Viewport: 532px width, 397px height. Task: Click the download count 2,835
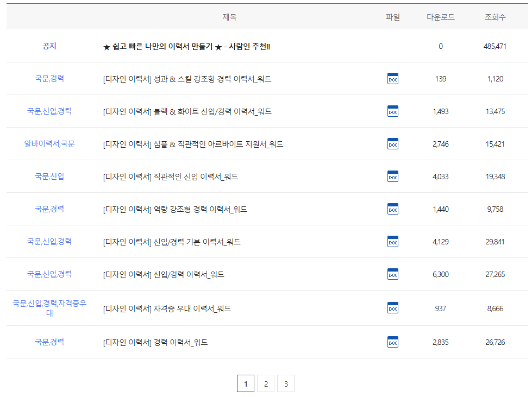[440, 342]
